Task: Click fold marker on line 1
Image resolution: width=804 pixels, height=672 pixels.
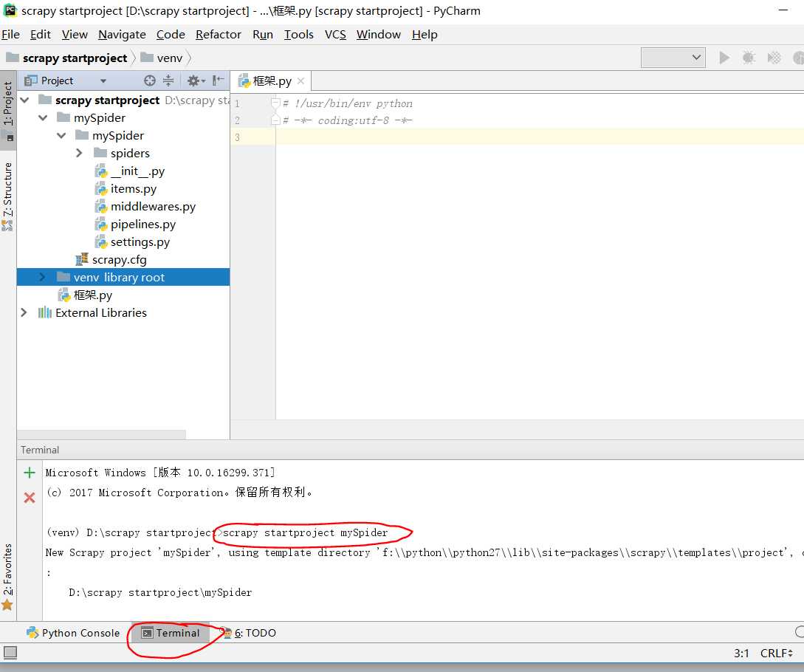Action: (275, 103)
